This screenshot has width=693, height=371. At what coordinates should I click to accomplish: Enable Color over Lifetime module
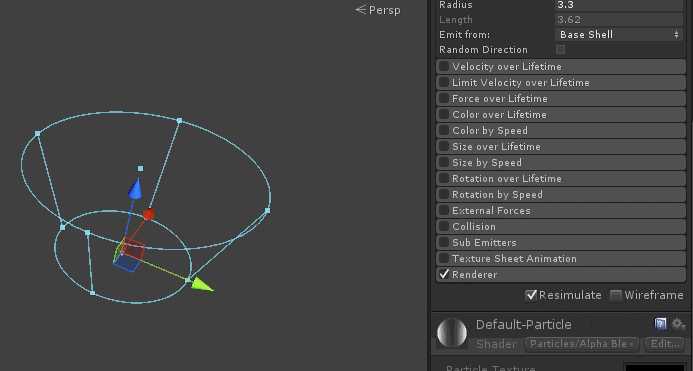click(443, 115)
